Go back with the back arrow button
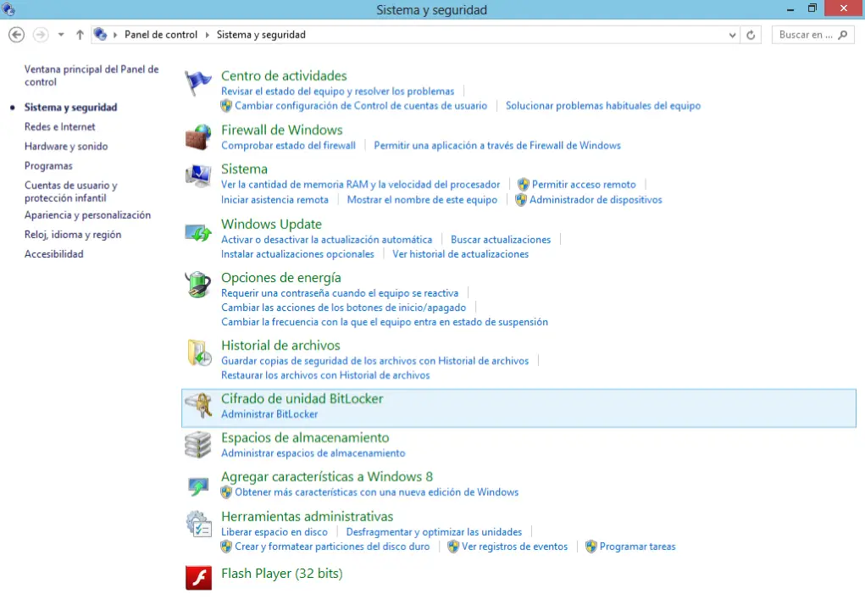The width and height of the screenshot is (865, 616). [x=17, y=35]
